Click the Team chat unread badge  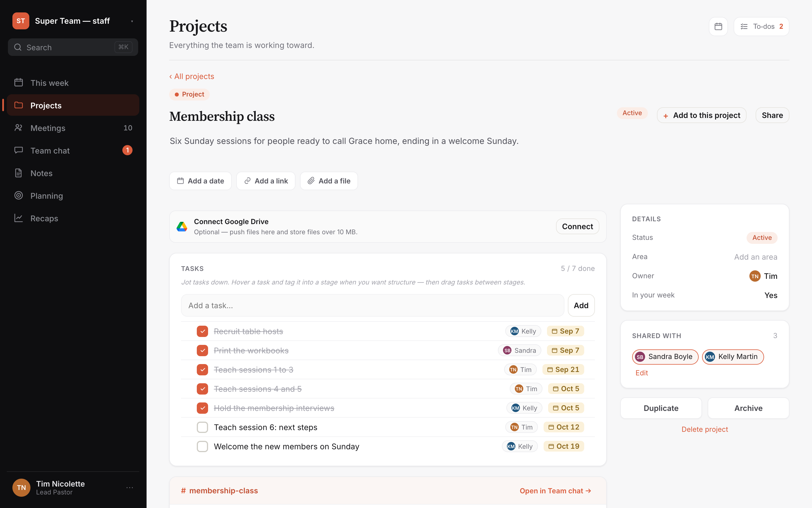pyautogui.click(x=127, y=150)
